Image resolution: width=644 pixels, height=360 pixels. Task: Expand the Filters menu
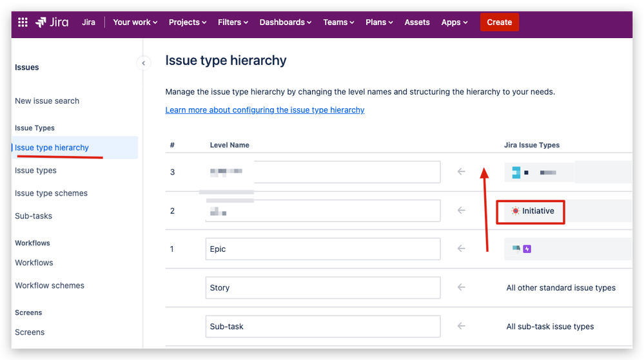[x=233, y=22]
